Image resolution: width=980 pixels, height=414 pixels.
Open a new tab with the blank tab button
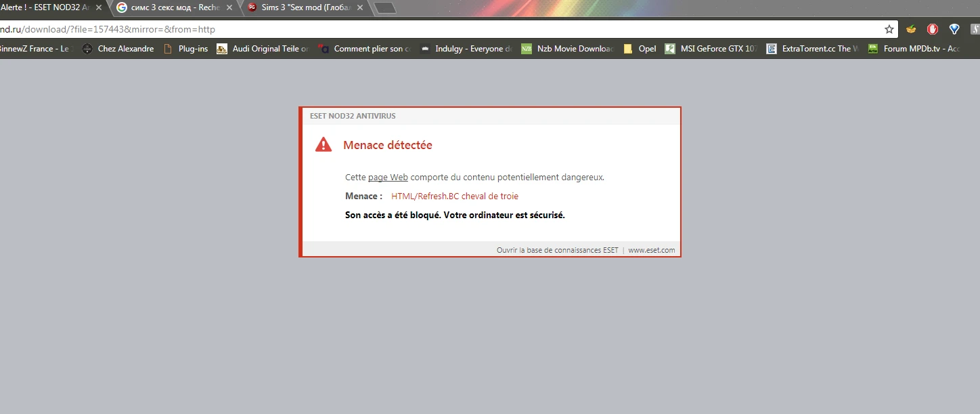pos(384,8)
